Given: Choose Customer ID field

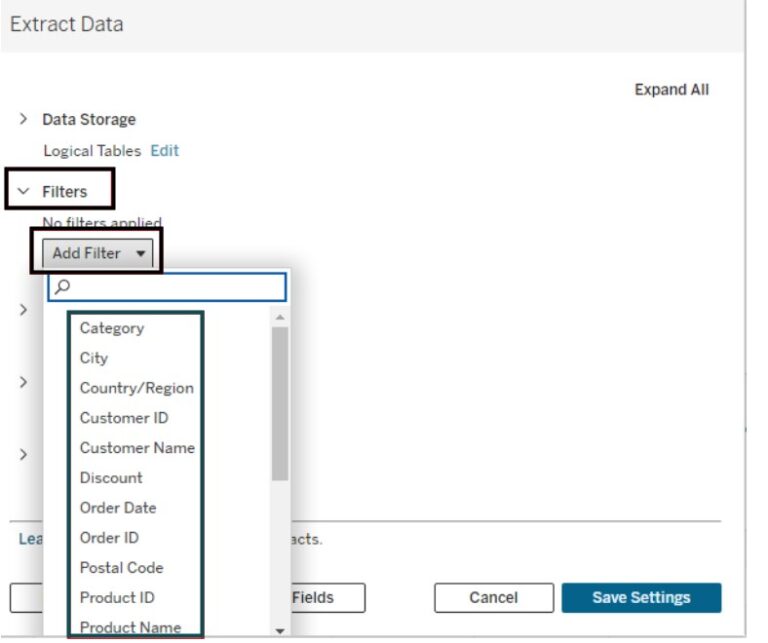Looking at the screenshot, I should pos(124,418).
